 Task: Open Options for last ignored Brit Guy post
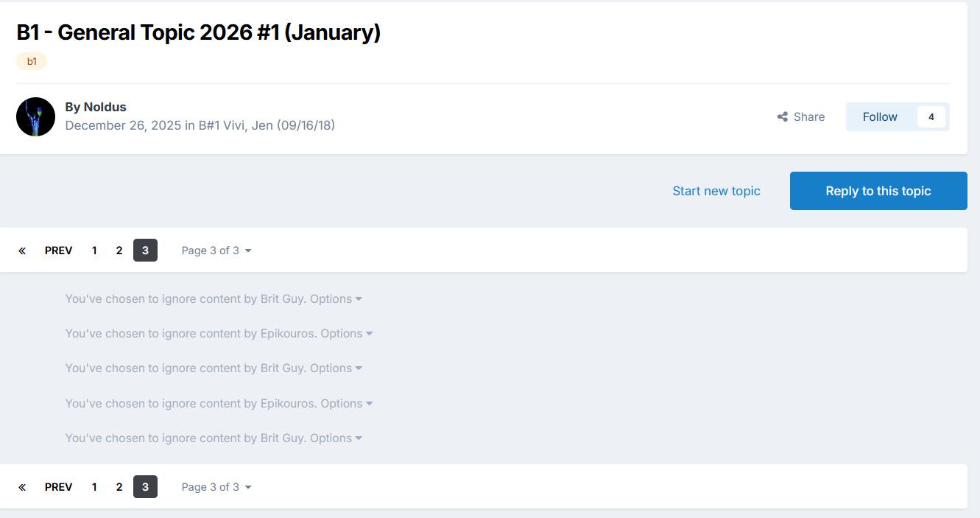click(x=336, y=438)
